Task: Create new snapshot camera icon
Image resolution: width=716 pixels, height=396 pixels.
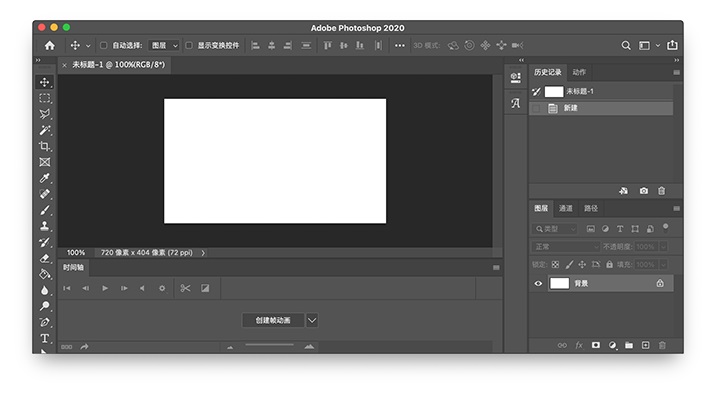Action: (x=643, y=190)
